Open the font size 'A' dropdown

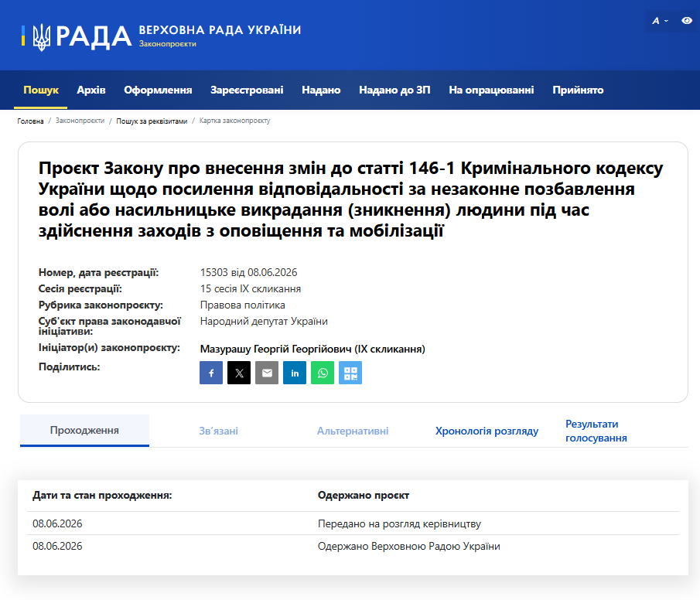click(660, 21)
